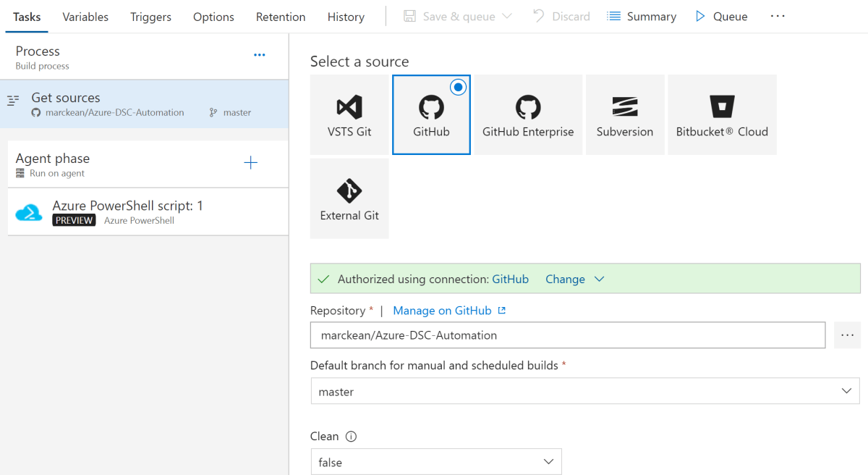Viewport: 868px width, 475px height.
Task: Click the Repository text field
Action: coord(568,335)
